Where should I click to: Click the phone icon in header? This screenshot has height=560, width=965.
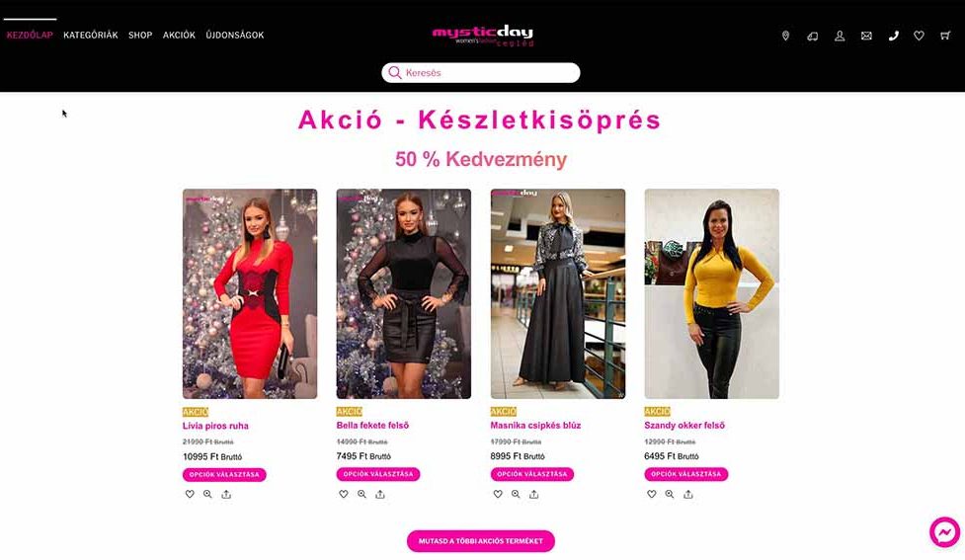[x=894, y=36]
